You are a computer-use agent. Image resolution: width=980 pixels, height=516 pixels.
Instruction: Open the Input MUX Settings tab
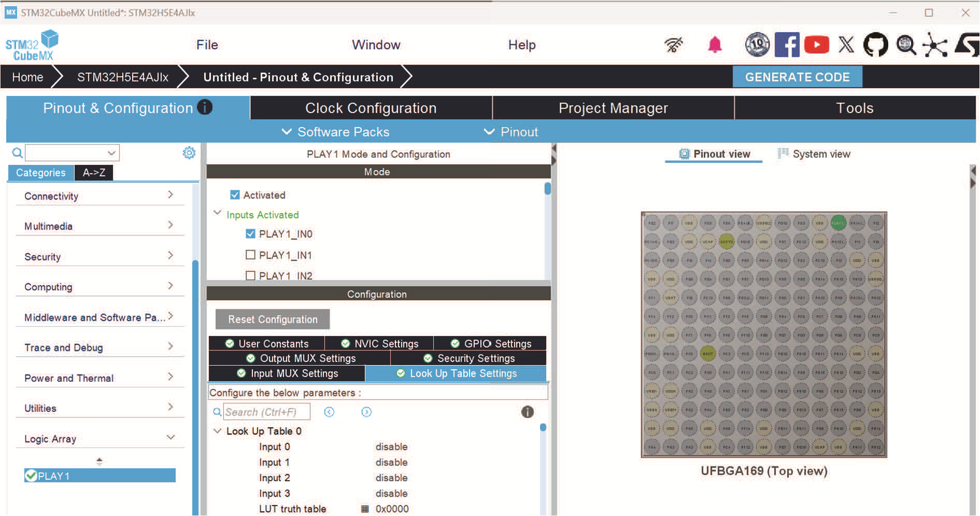tap(287, 373)
